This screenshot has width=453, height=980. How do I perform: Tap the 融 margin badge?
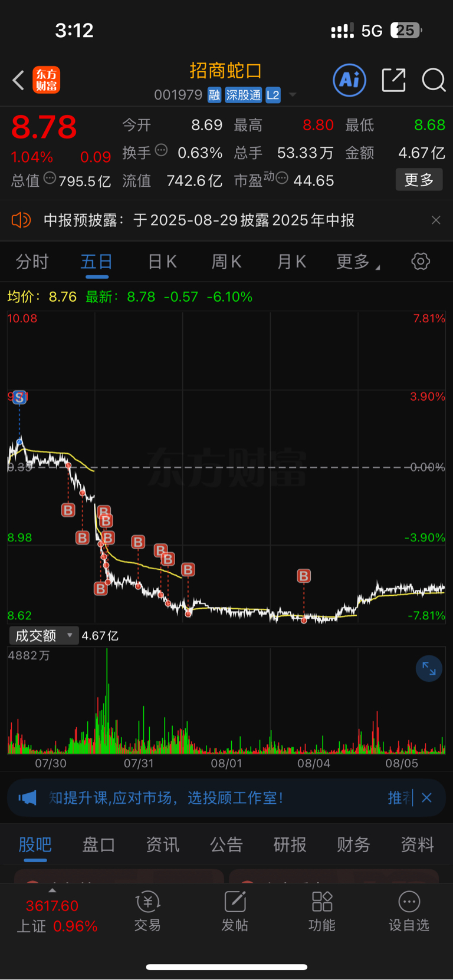tap(214, 95)
